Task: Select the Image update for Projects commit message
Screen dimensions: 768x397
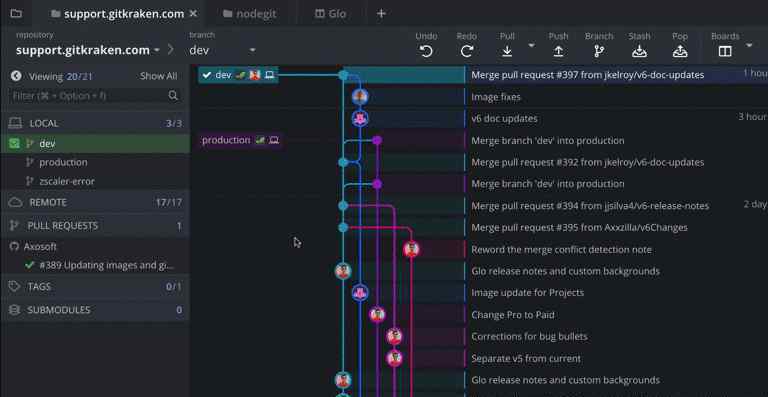Action: tap(527, 293)
